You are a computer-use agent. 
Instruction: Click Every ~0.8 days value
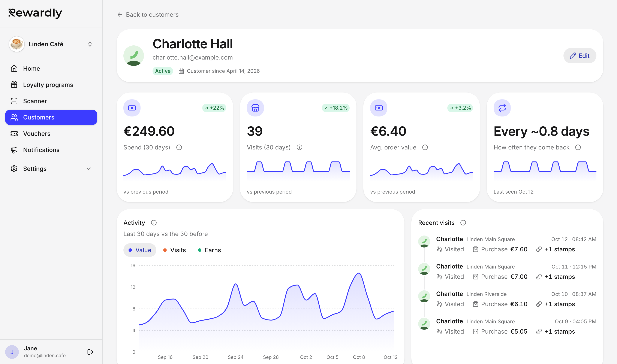coord(541,131)
